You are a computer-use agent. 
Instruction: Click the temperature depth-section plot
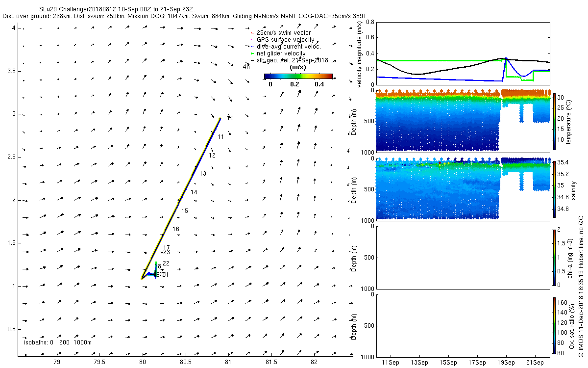[x=463, y=120]
